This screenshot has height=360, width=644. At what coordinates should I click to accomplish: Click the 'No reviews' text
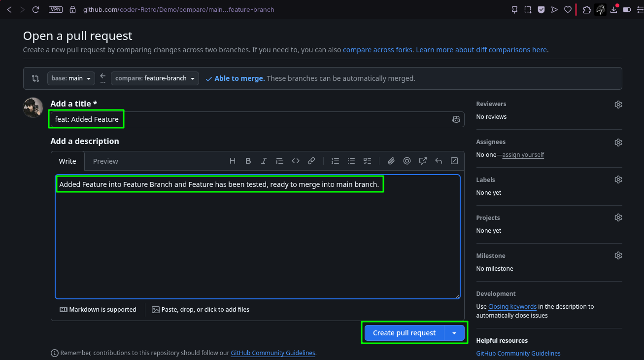click(x=491, y=117)
